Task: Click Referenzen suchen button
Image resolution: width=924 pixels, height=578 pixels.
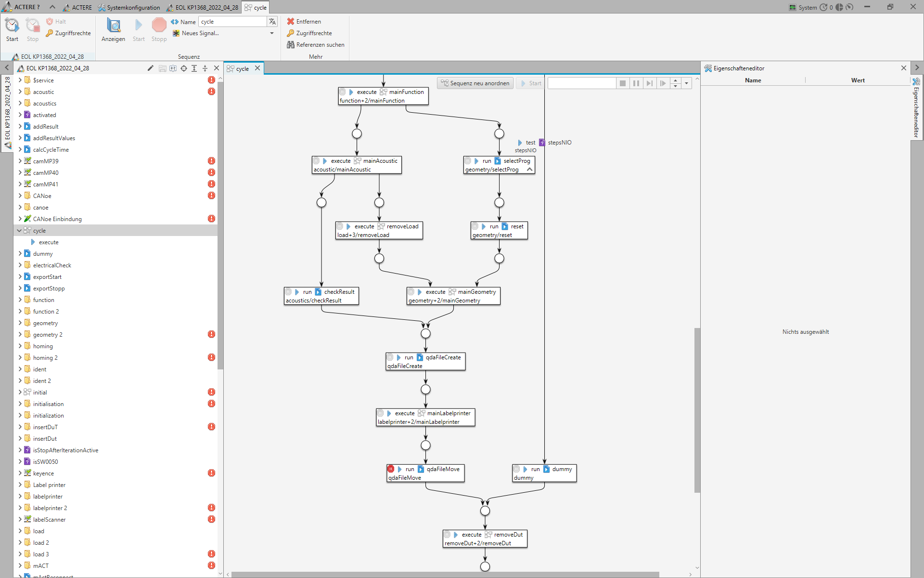Action: [x=316, y=45]
